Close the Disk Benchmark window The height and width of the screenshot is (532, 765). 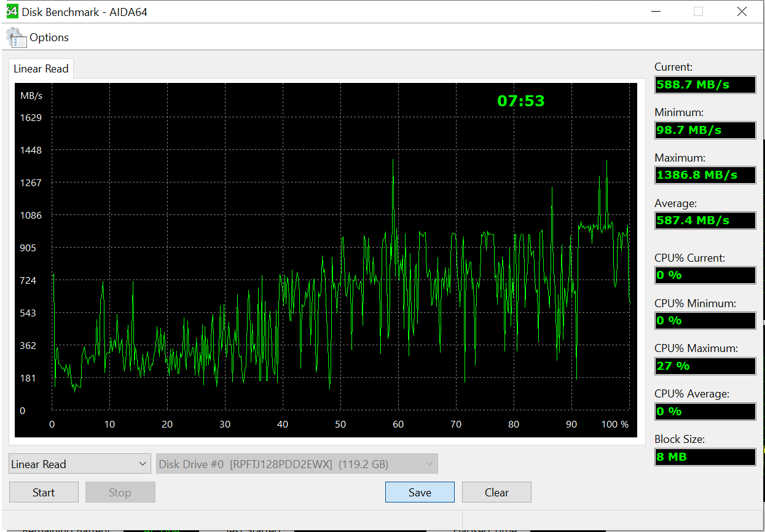(x=742, y=12)
